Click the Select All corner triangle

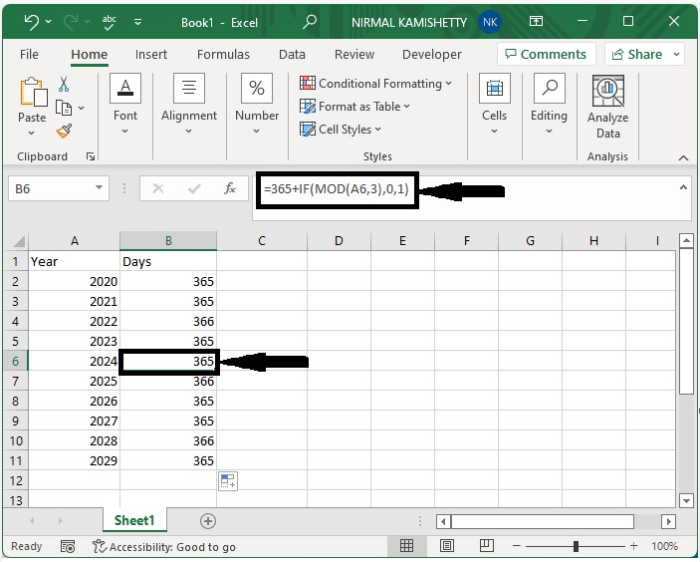point(18,241)
